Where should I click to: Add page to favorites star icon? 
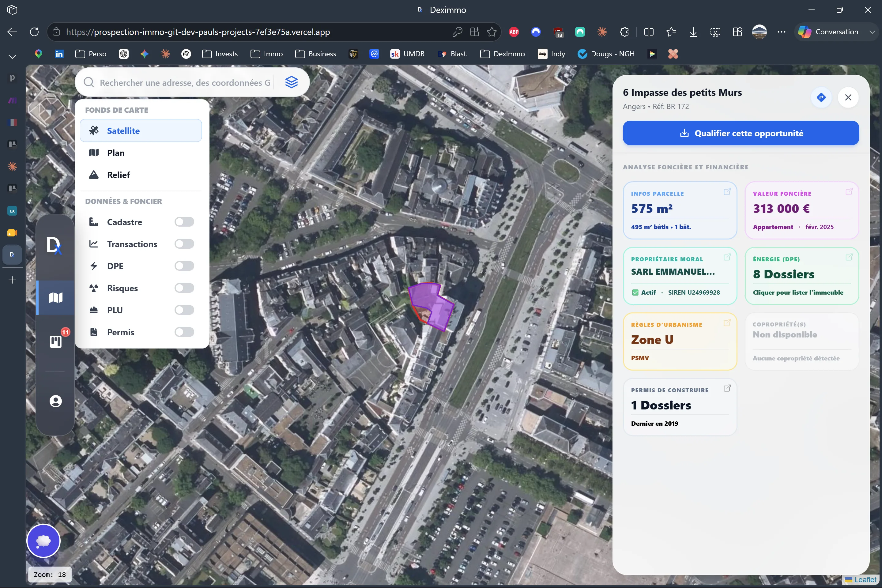tap(492, 32)
